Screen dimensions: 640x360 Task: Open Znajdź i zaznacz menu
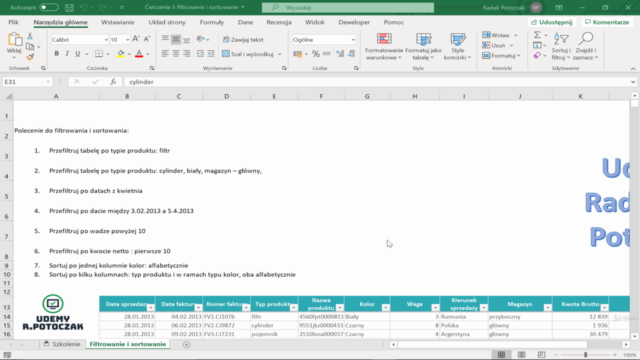coord(585,47)
